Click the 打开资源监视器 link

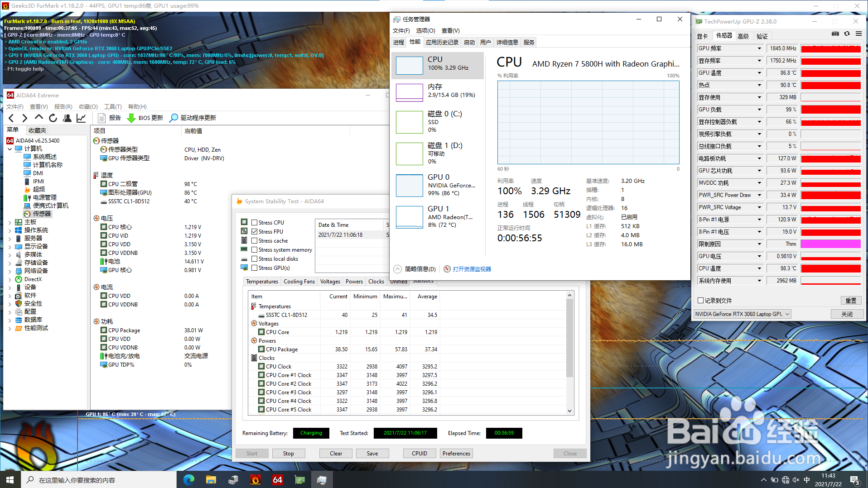(x=472, y=269)
